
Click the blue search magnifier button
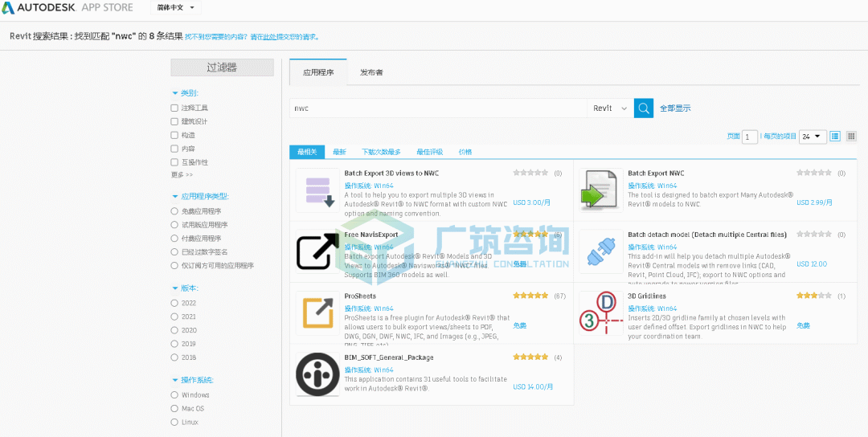coord(643,108)
